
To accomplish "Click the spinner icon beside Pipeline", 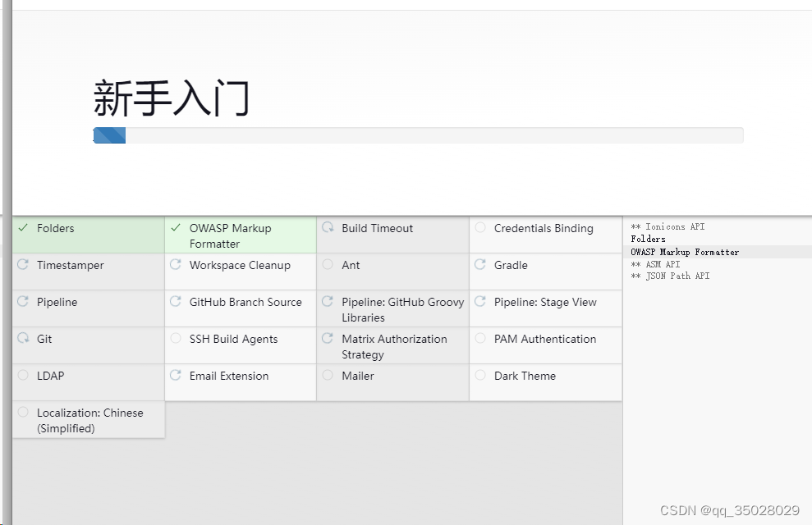I will pyautogui.click(x=22, y=302).
